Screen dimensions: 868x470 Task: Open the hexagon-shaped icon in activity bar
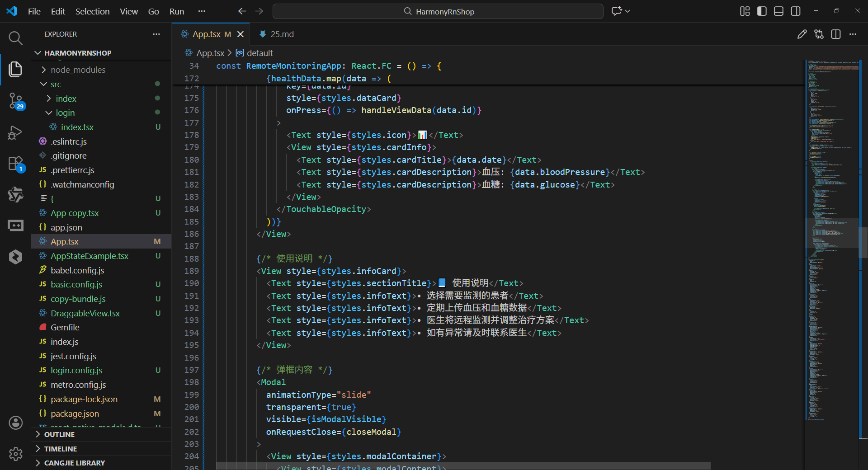point(15,257)
